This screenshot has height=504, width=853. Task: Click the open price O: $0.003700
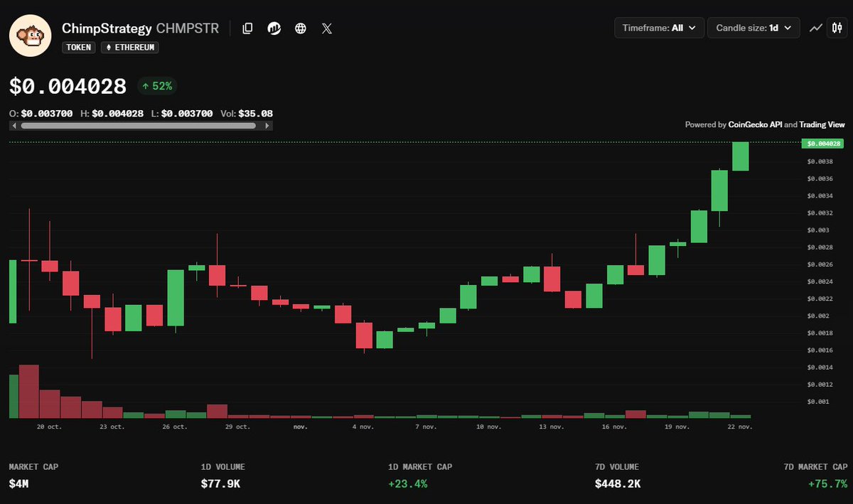pyautogui.click(x=41, y=113)
